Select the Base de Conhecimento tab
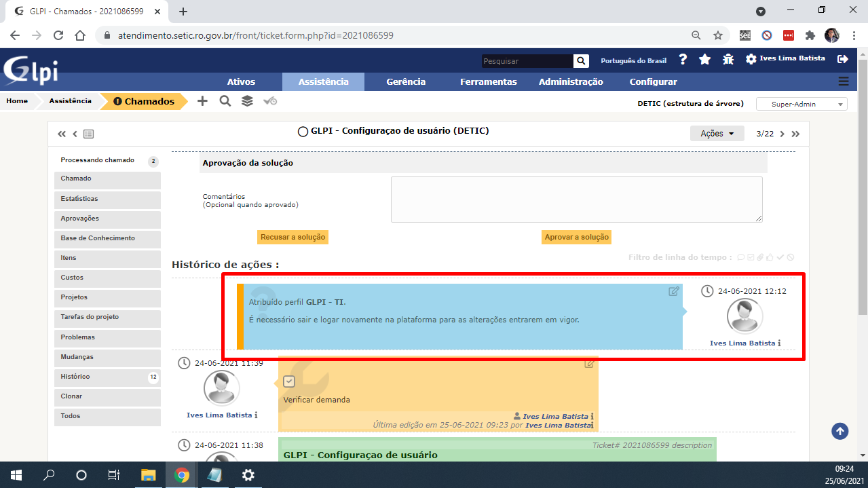 107,239
